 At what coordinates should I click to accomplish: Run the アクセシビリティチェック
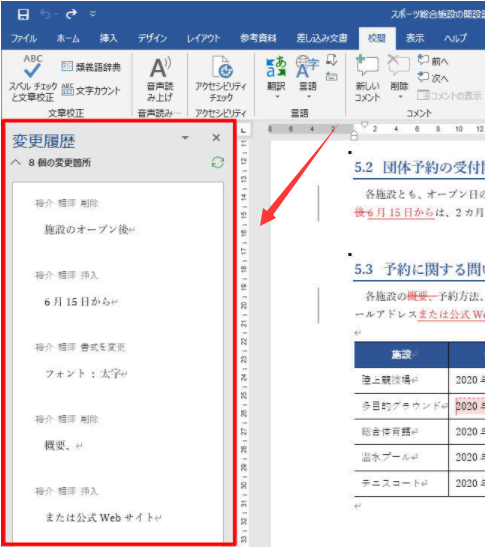[x=221, y=78]
